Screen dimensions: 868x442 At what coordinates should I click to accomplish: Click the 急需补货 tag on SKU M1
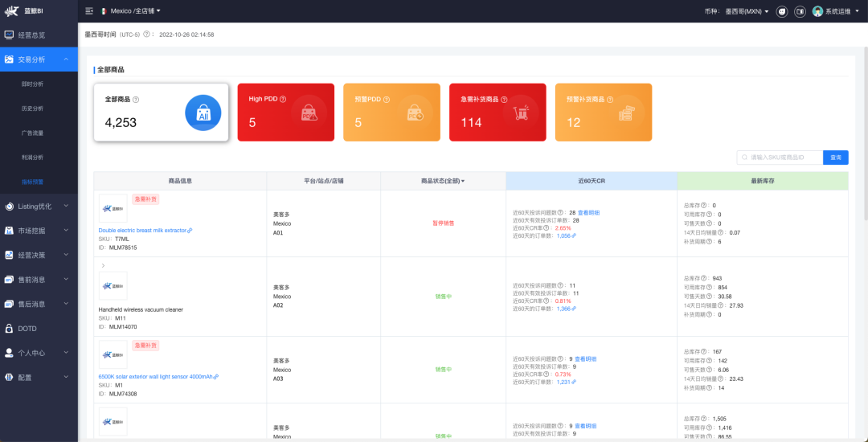tap(145, 346)
